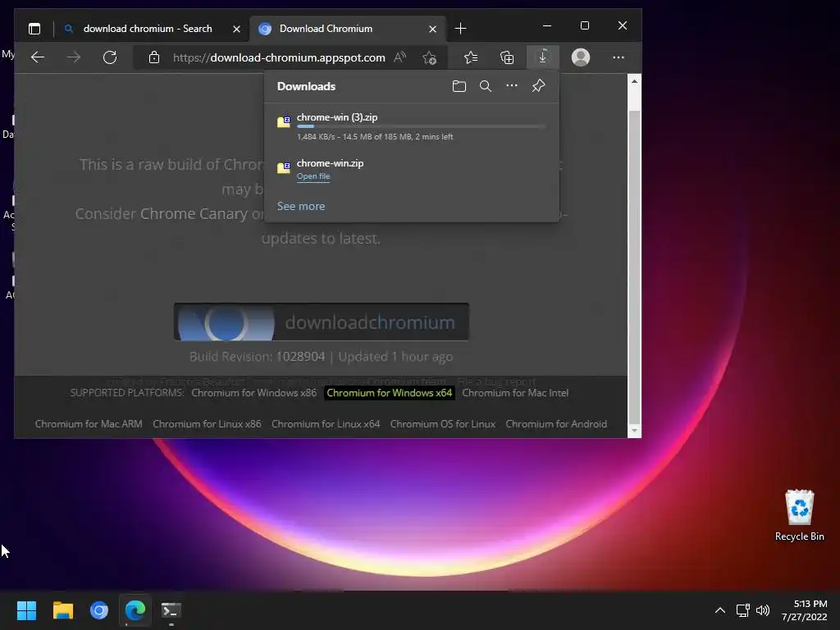
Task: Open the tab actions menu icon
Action: pyautogui.click(x=34, y=29)
